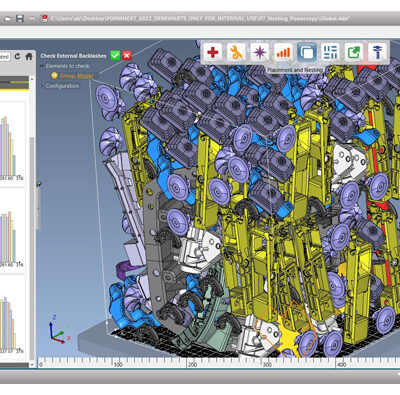Click the XYZ axis orientation triad
Viewport: 400px width, 395px height.
click(x=59, y=329)
